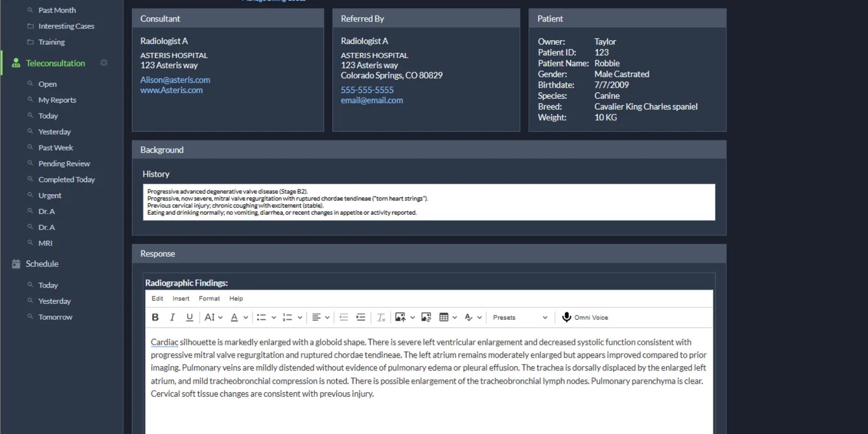Open the Alison@asteris.com email link

[x=175, y=80]
